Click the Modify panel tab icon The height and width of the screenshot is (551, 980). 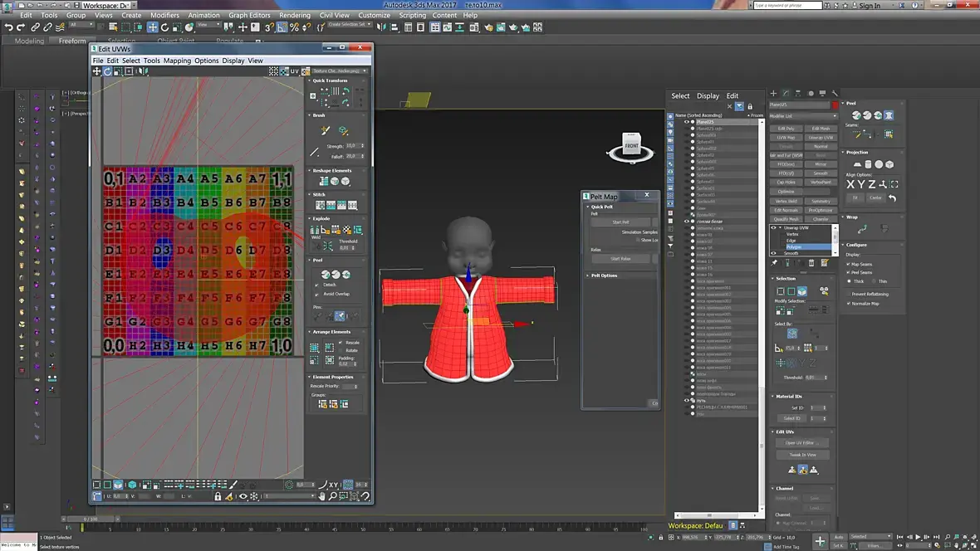(786, 93)
